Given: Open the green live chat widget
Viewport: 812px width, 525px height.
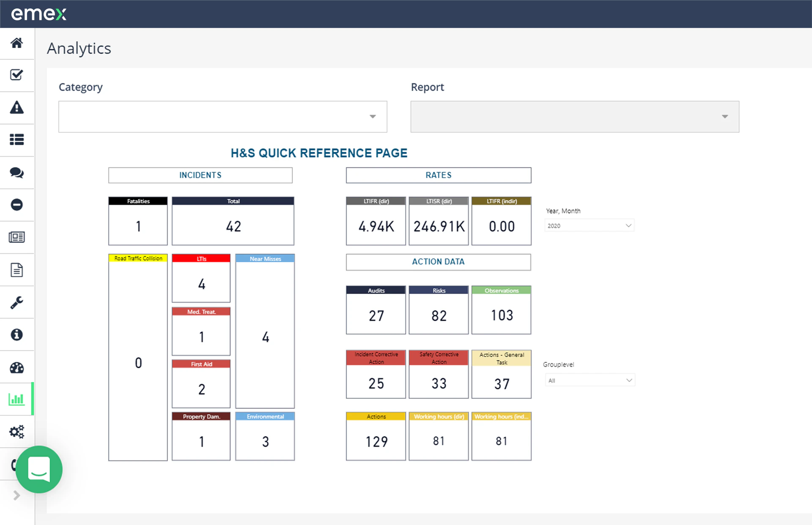Looking at the screenshot, I should click(x=39, y=469).
